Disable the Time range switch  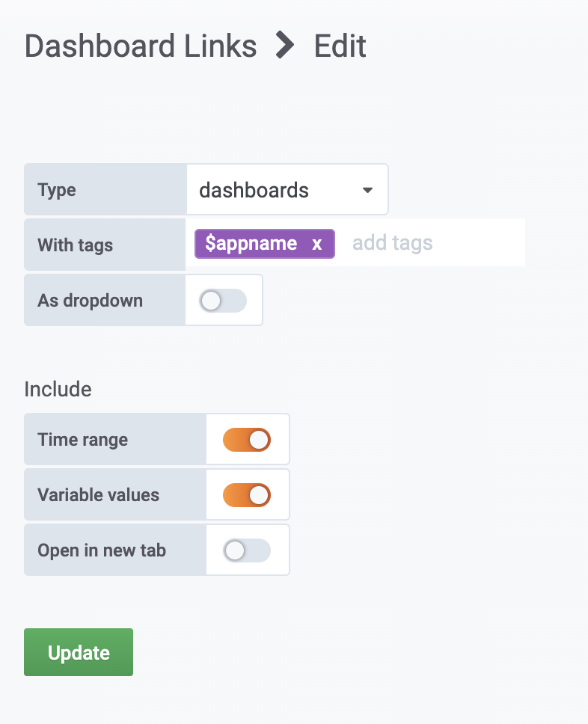pyautogui.click(x=248, y=439)
